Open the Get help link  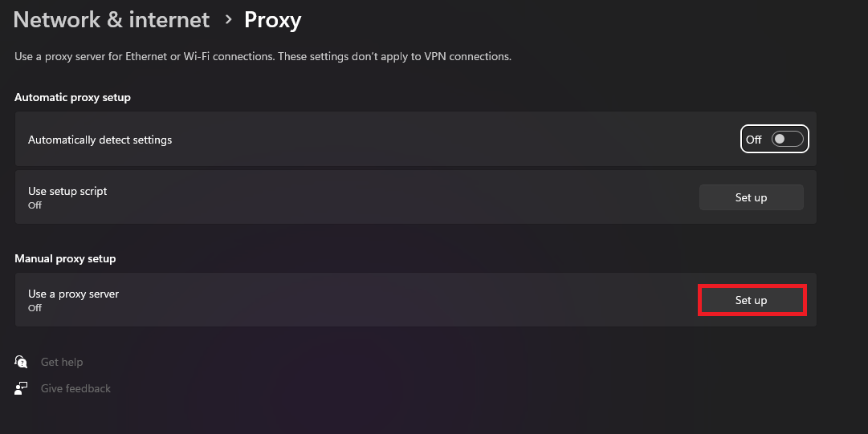click(62, 362)
